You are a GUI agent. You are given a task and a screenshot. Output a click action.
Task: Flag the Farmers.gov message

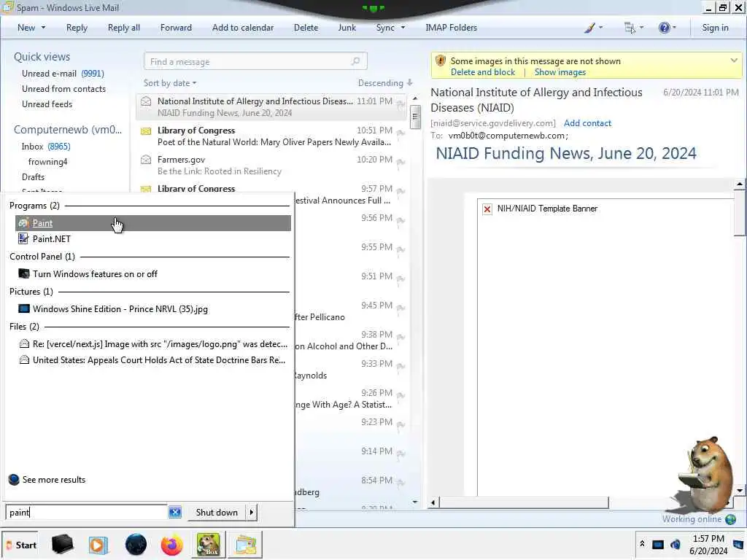click(x=400, y=163)
